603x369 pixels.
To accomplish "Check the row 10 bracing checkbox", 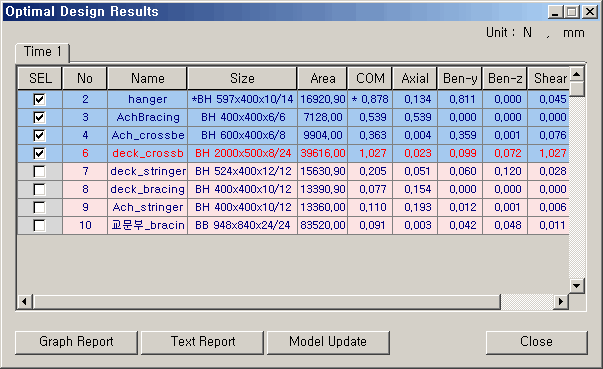I will click(39, 226).
